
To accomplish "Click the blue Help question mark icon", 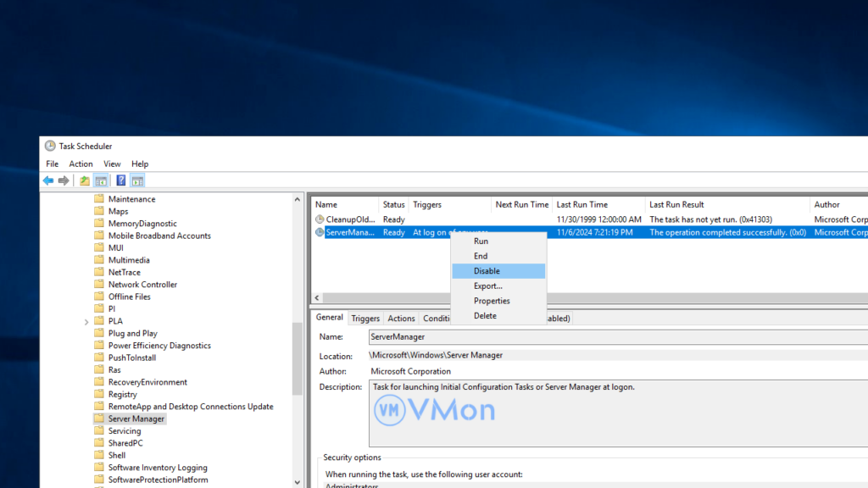I will pos(121,180).
